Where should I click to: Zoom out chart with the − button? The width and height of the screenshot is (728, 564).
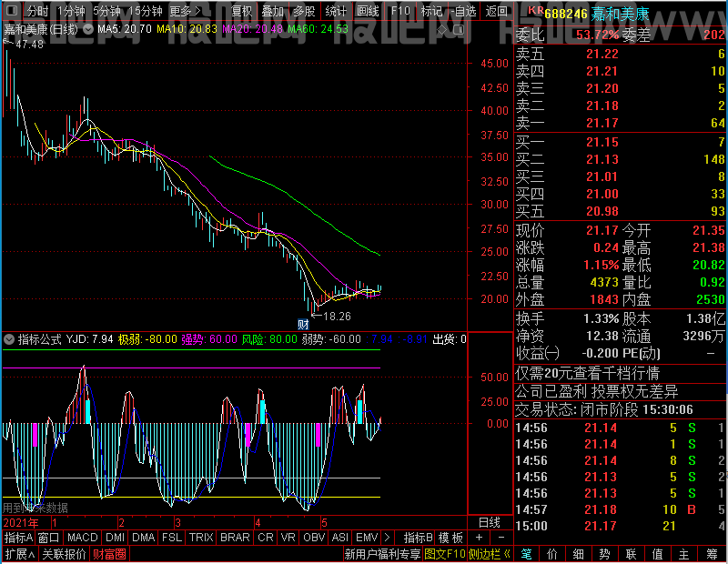tap(501, 538)
